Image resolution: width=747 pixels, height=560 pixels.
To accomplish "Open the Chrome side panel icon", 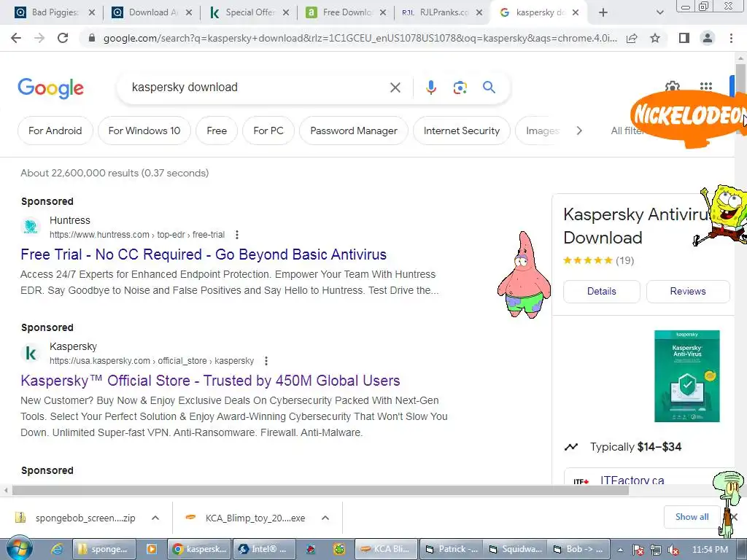I will [x=684, y=38].
